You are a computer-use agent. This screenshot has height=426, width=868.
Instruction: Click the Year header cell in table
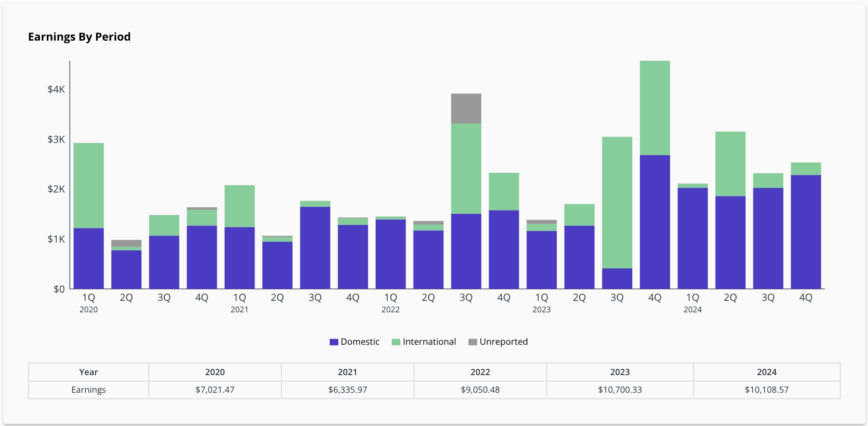(88, 372)
